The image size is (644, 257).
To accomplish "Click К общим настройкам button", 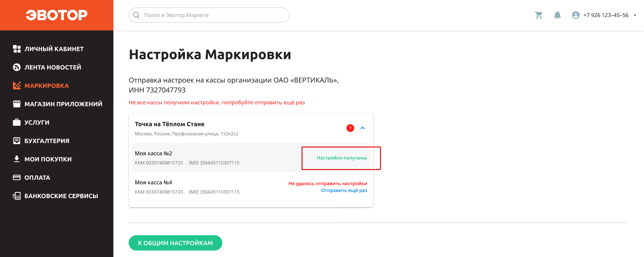I will 175,243.
